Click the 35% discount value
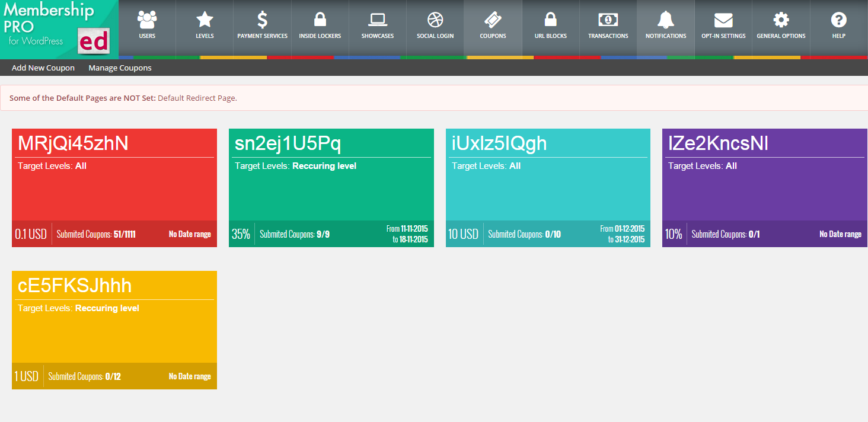This screenshot has width=868, height=422. 241,234
